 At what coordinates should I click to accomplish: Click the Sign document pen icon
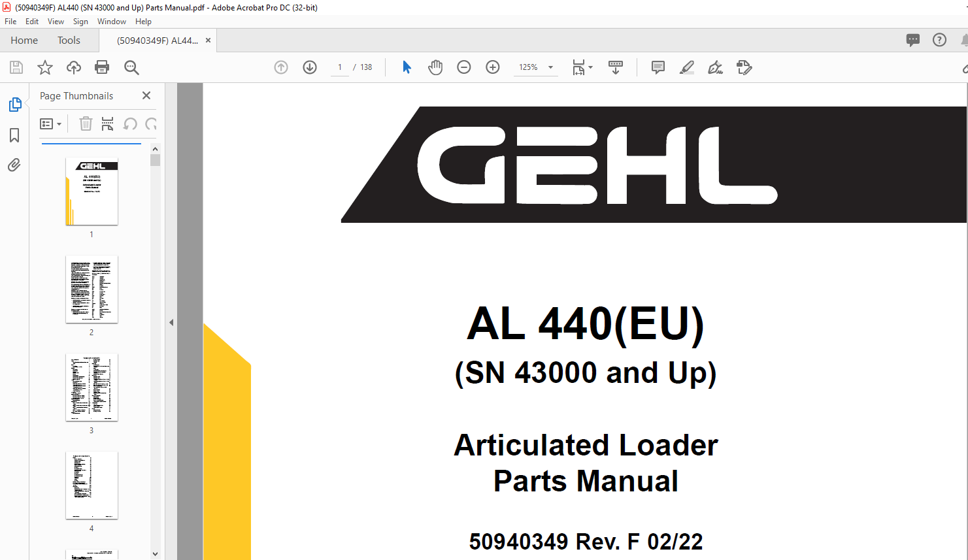pos(716,67)
